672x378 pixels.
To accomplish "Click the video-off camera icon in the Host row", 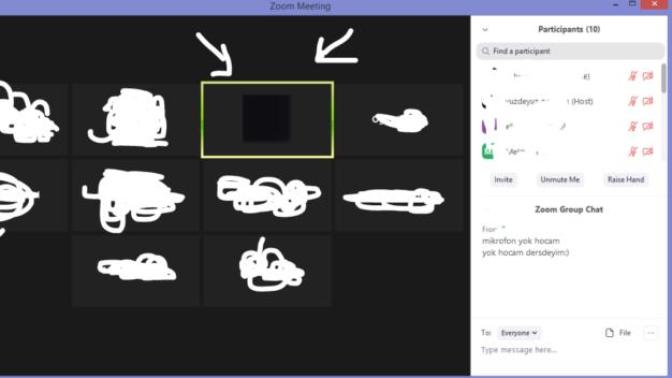I will click(x=648, y=101).
